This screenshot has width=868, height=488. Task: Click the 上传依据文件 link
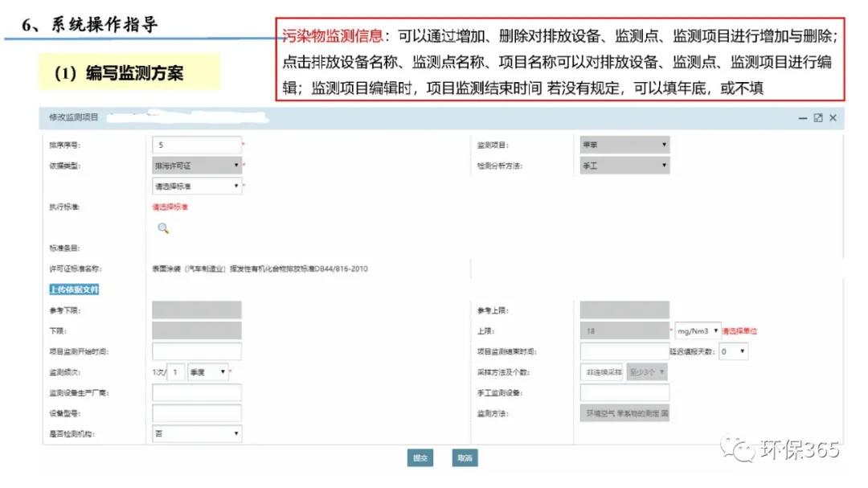(74, 289)
